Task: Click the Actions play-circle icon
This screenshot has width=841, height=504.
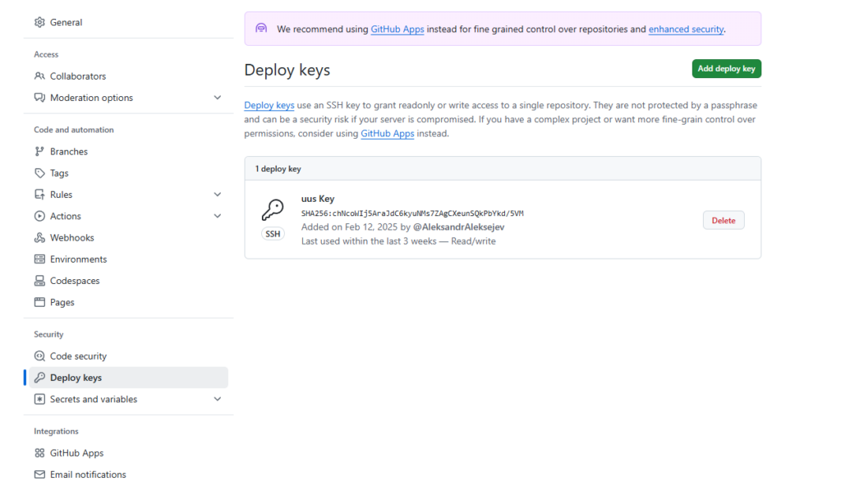Action: coord(39,216)
